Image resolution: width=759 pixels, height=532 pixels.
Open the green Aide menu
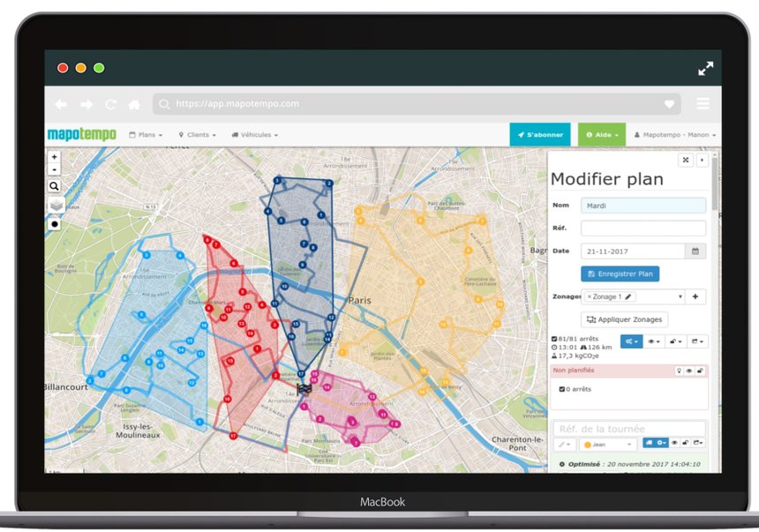(602, 135)
